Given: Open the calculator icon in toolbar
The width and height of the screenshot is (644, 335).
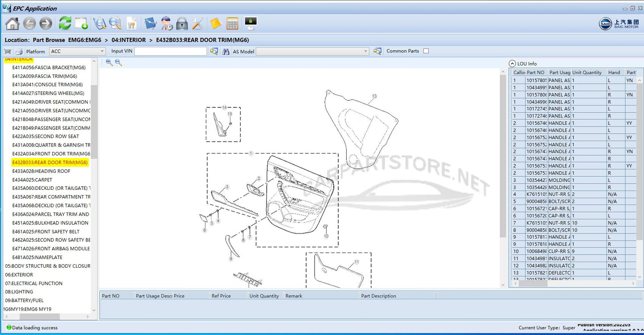Looking at the screenshot, I should tap(232, 24).
